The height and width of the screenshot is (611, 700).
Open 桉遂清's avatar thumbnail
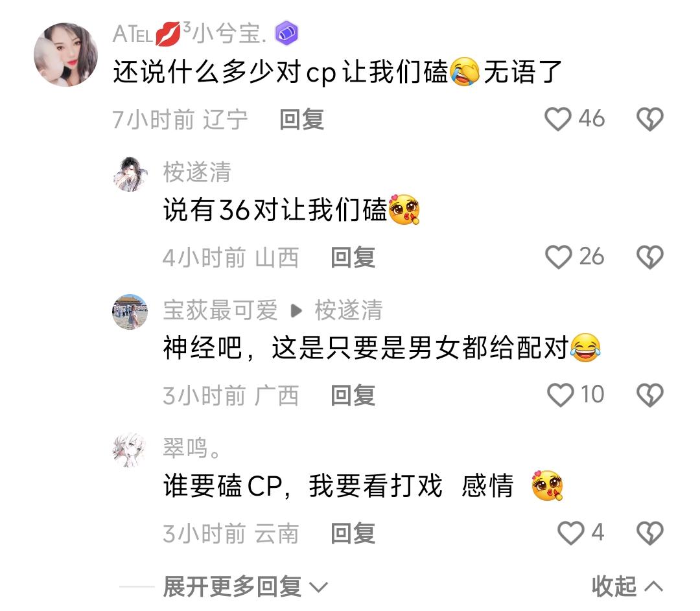(x=130, y=174)
